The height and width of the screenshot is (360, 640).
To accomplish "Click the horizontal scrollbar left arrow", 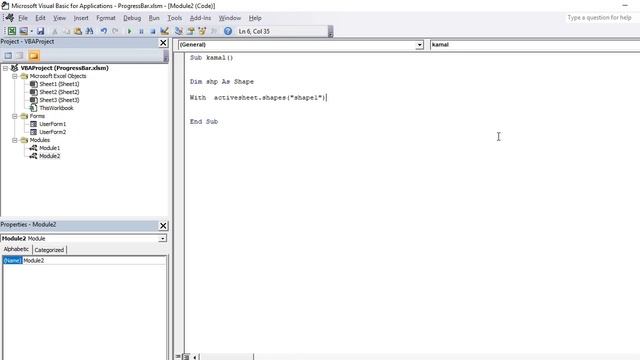I will coord(195,357).
